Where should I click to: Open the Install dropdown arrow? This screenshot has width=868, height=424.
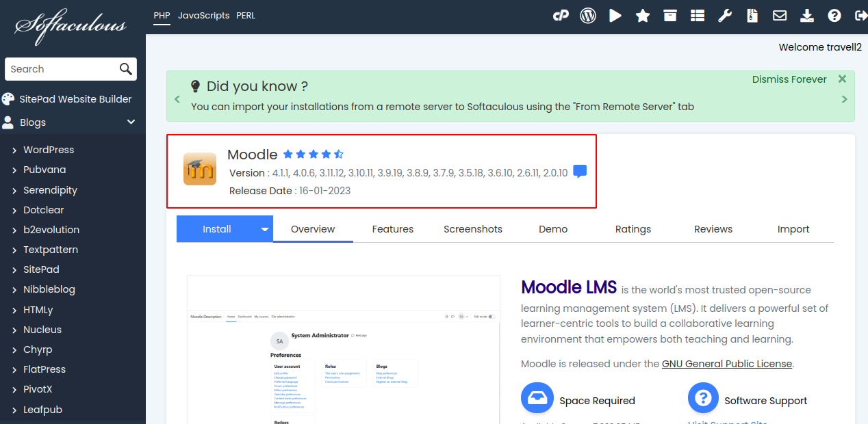point(265,230)
